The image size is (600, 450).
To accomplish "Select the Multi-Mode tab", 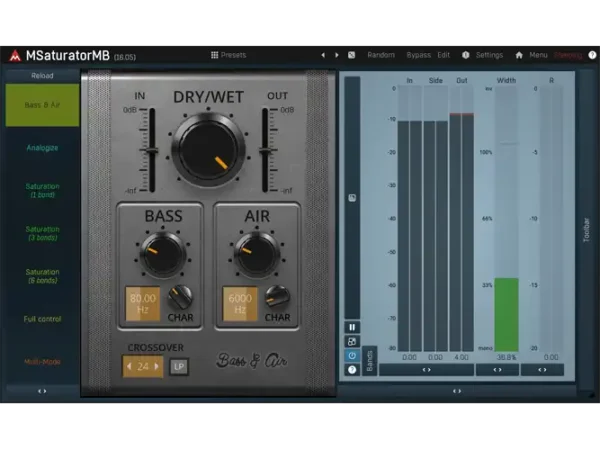I will 42,362.
